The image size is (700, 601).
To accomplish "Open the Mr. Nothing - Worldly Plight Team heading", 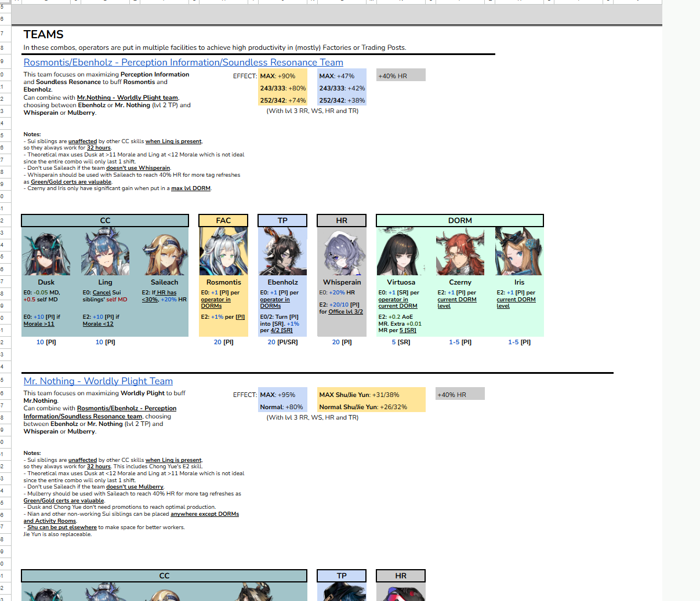I will point(98,381).
